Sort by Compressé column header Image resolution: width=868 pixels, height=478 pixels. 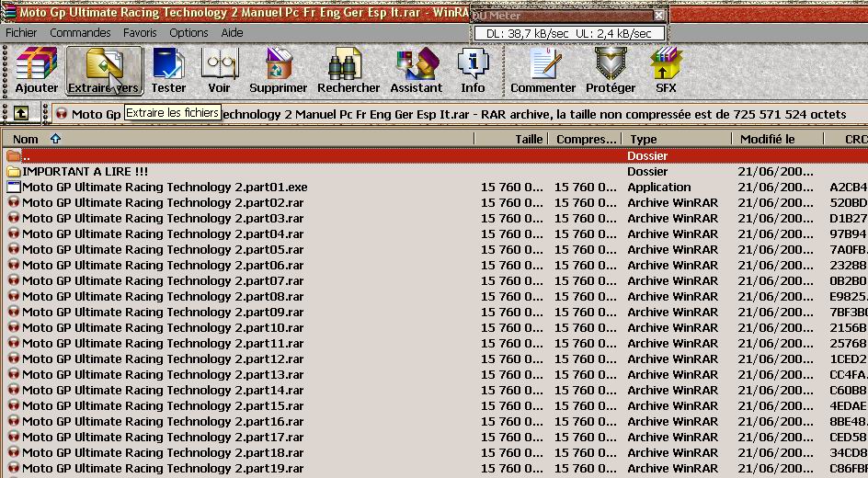pyautogui.click(x=585, y=139)
